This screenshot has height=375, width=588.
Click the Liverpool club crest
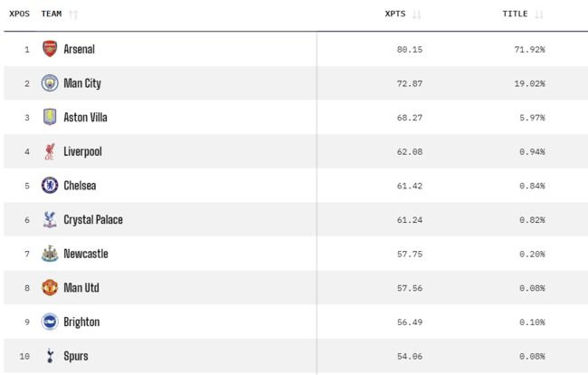tap(50, 151)
